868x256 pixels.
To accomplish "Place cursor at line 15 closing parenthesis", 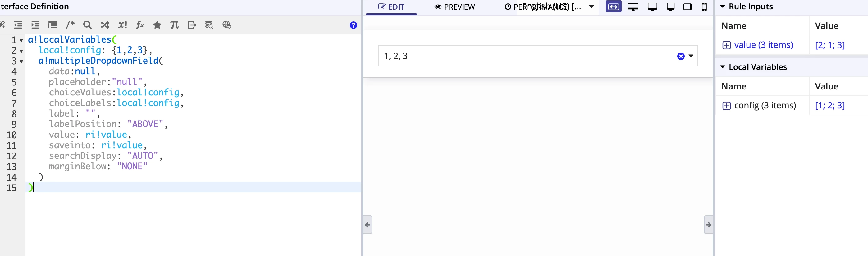I will (x=30, y=187).
